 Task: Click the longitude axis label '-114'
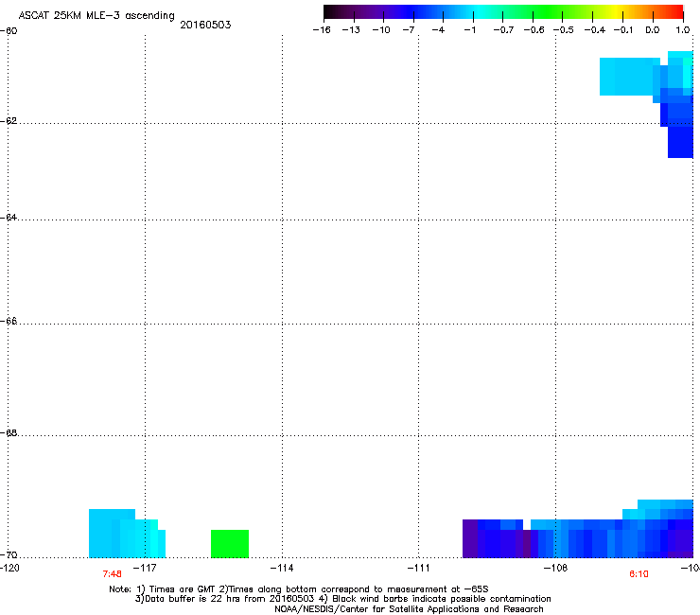click(282, 568)
